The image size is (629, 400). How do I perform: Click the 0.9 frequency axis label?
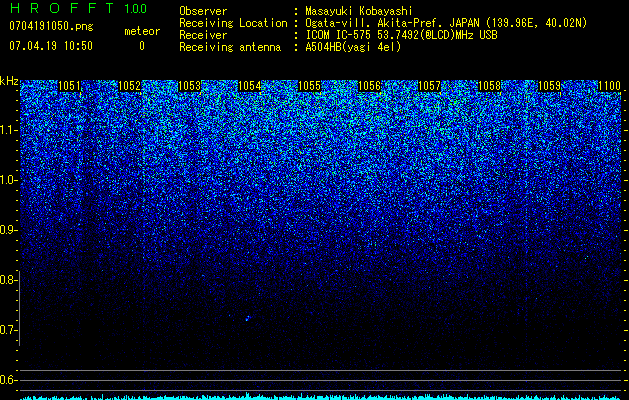coord(8,230)
